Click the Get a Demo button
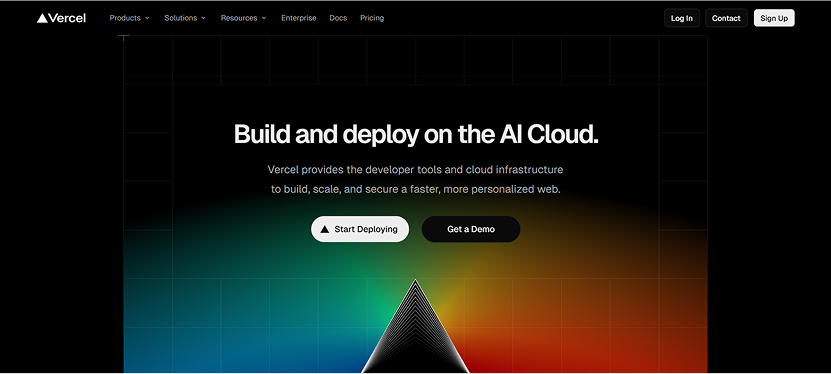The height and width of the screenshot is (374, 831). coord(471,229)
